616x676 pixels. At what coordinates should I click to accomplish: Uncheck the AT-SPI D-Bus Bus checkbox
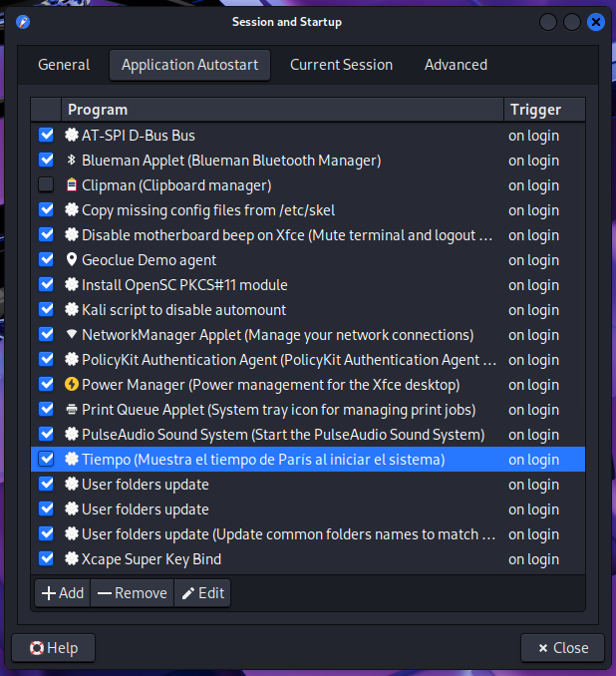[x=46, y=136]
